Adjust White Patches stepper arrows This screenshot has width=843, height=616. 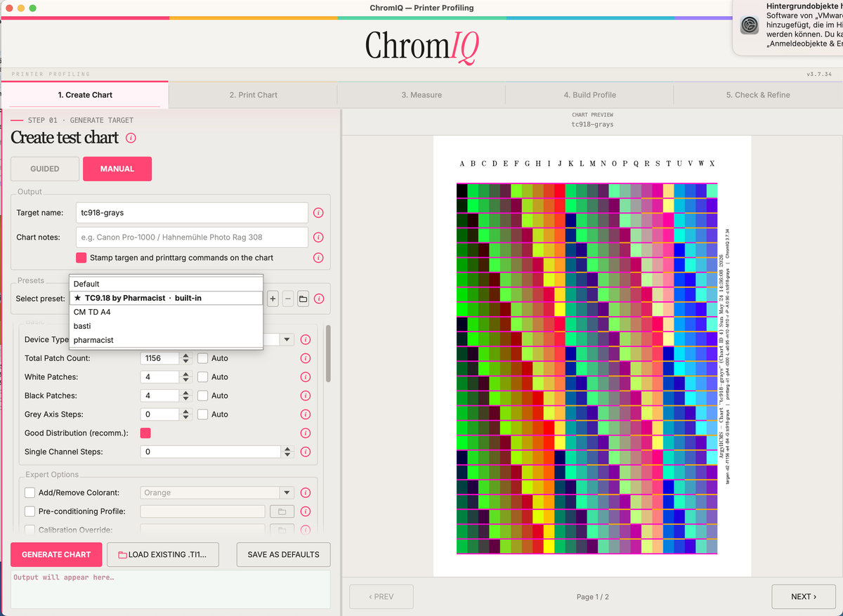pos(186,377)
